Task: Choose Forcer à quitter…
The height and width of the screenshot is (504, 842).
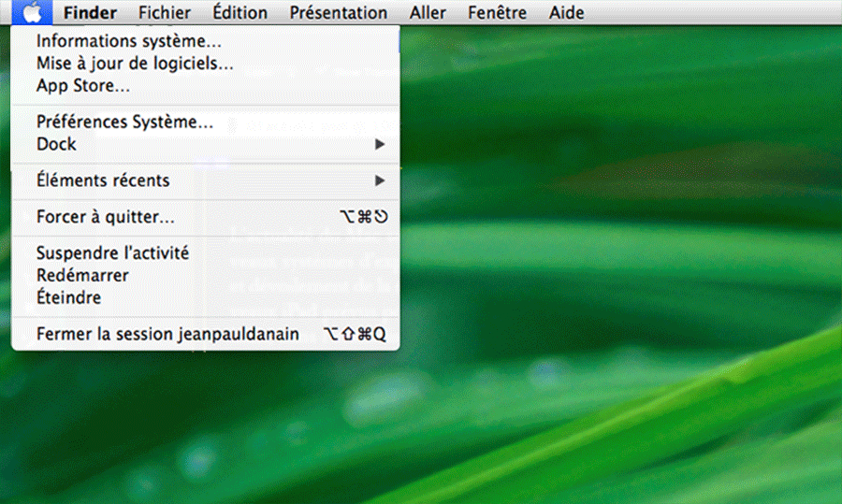Action: pos(105,217)
